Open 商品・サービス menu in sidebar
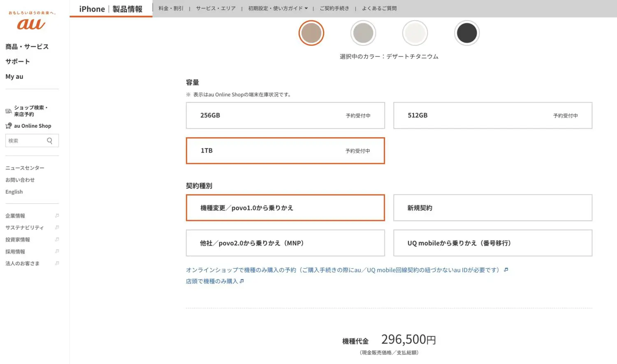This screenshot has width=617, height=364. click(x=27, y=47)
